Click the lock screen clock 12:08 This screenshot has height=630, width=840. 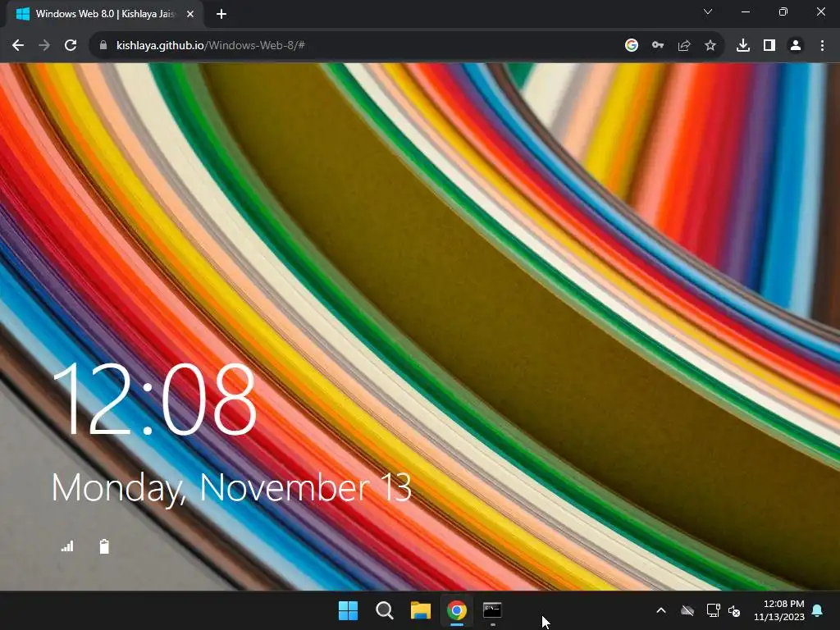tap(154, 399)
